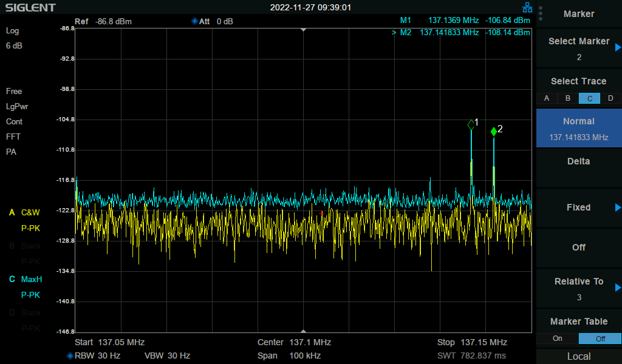The height and width of the screenshot is (364, 622).
Task: Expand the Fixed marker submenu arrow
Action: click(617, 207)
